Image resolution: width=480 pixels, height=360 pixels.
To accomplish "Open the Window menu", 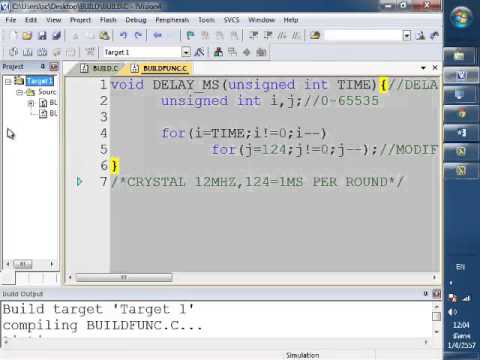I will [x=261, y=20].
